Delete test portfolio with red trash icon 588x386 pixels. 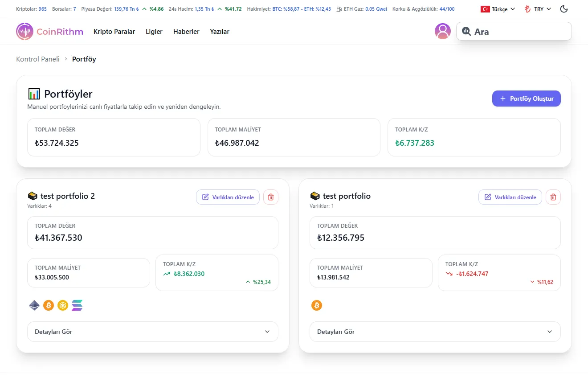tap(553, 197)
